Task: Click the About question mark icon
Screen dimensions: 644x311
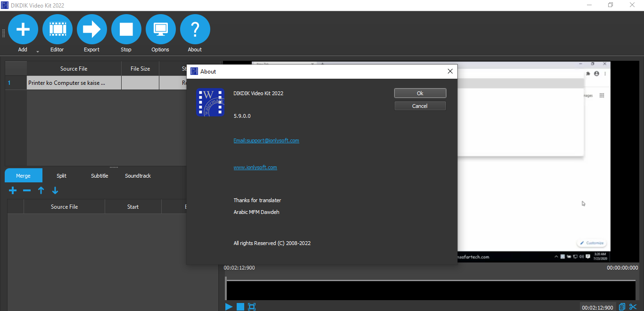Action: click(195, 29)
